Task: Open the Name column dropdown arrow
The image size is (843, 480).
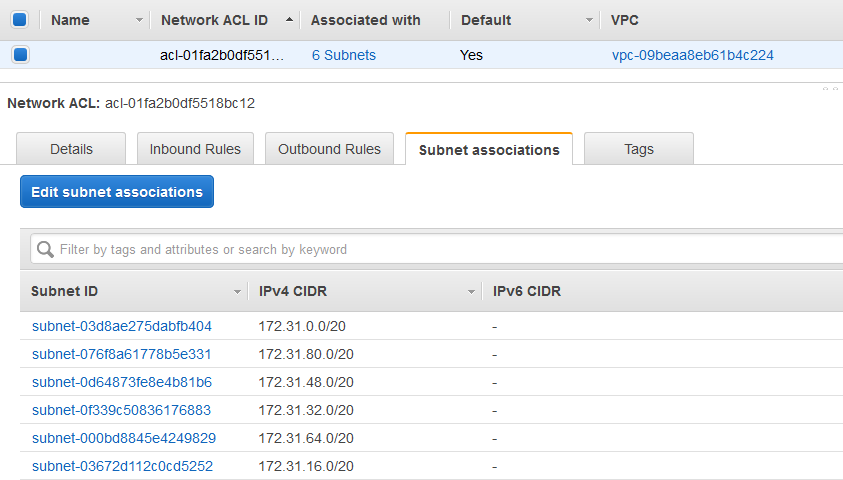Action: [138, 20]
